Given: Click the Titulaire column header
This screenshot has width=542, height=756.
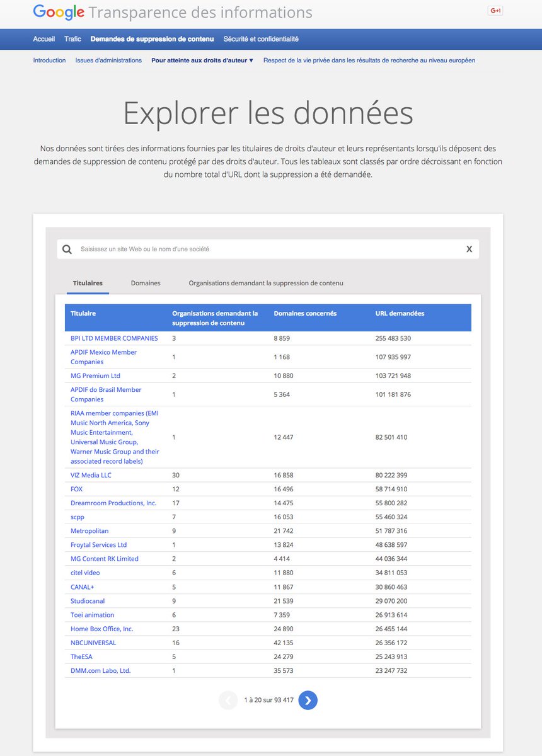Looking at the screenshot, I should (x=83, y=313).
